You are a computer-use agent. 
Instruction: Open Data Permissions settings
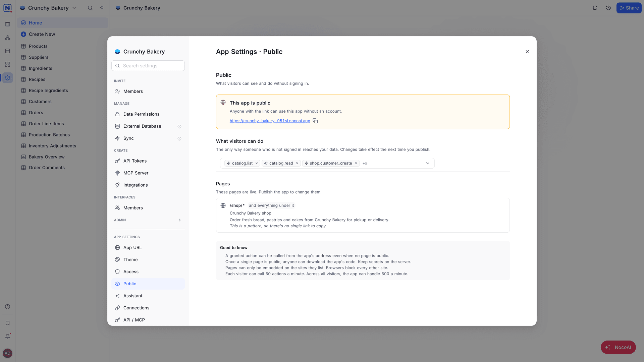point(148,114)
